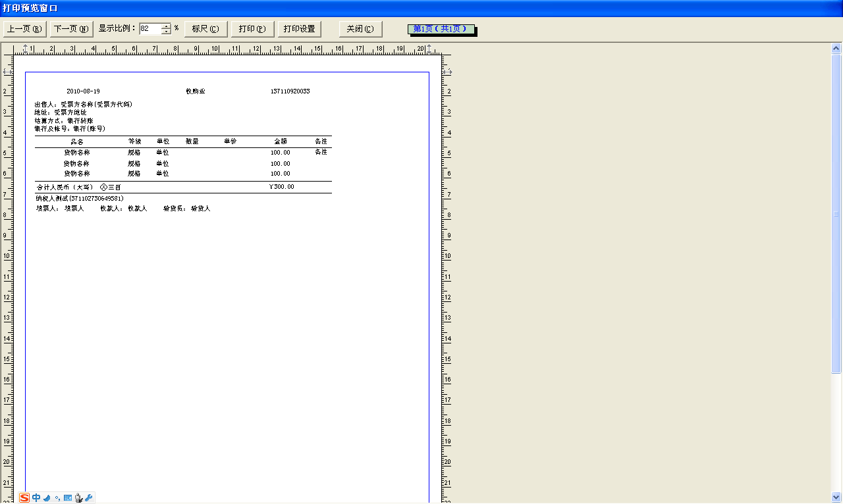Go to previous page (上一页)
Image resolution: width=843 pixels, height=504 pixels.
pyautogui.click(x=24, y=29)
